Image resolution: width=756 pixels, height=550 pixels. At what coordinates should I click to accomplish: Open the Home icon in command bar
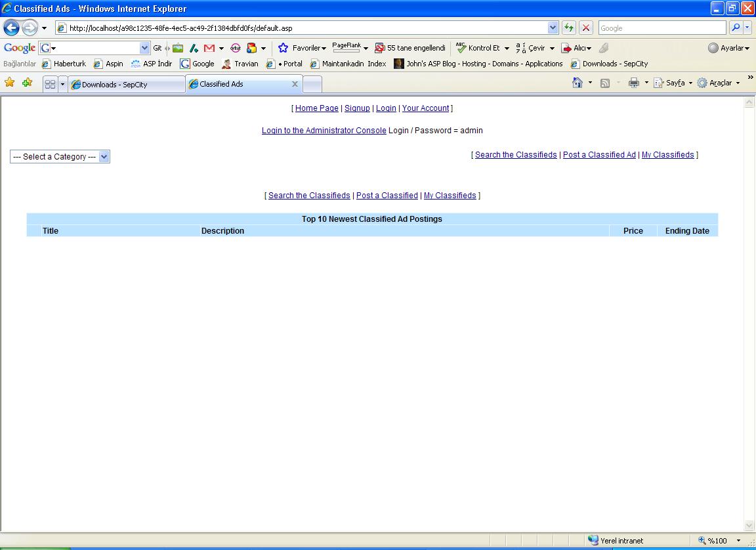(x=577, y=83)
